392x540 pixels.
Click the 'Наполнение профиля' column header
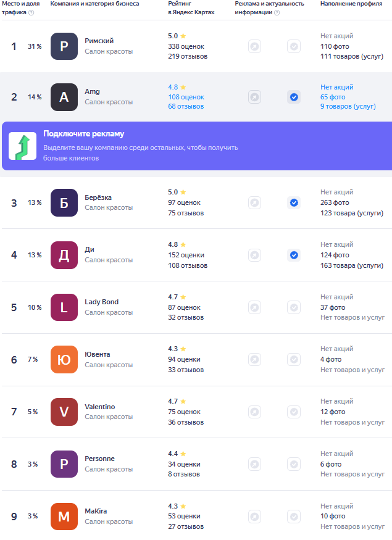[x=351, y=4]
